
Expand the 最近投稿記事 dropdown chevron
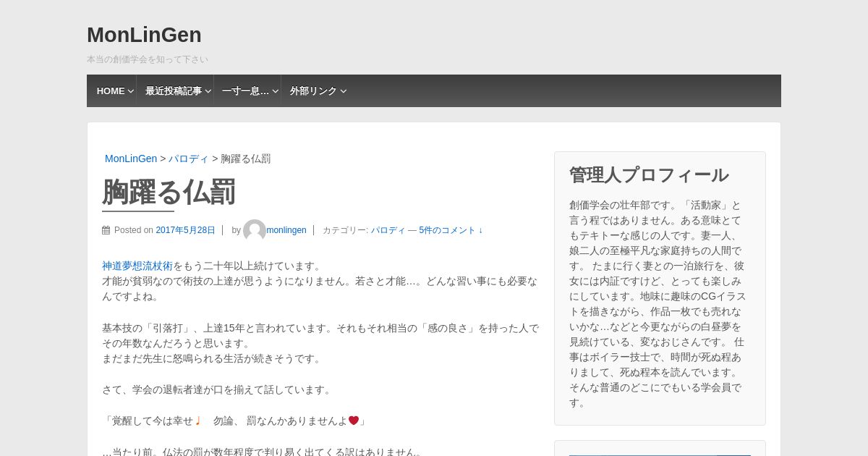point(208,91)
